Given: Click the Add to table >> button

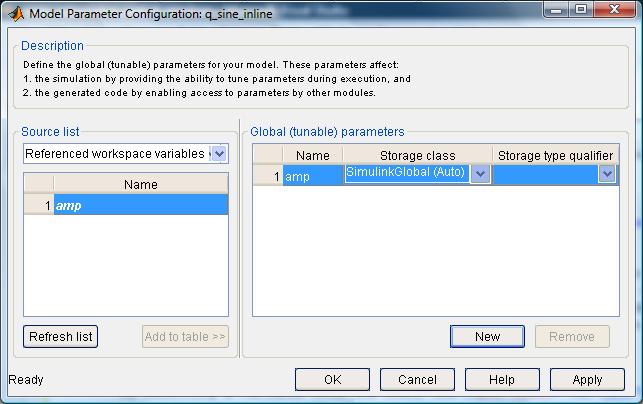Looking at the screenshot, I should pos(185,337).
